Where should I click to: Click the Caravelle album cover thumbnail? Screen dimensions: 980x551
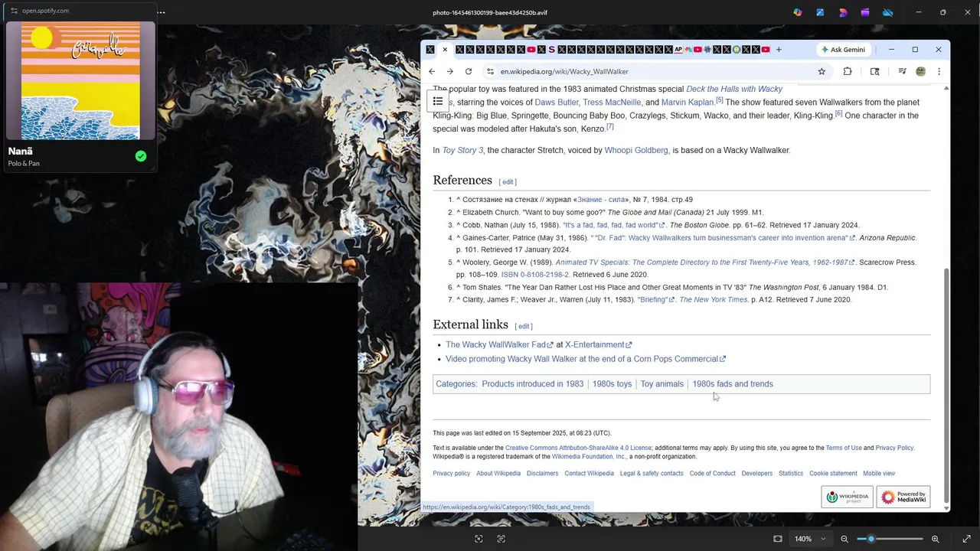coord(80,81)
